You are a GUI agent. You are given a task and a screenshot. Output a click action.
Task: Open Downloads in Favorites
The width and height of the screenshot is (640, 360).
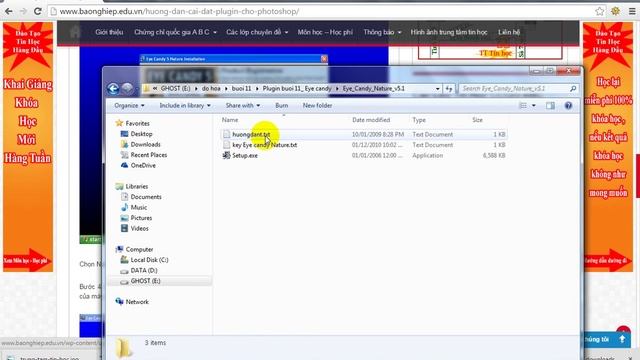[x=145, y=144]
